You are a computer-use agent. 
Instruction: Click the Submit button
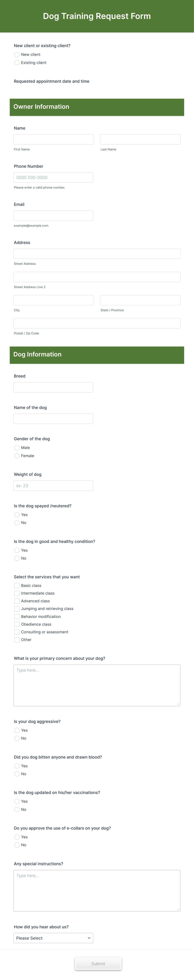[x=98, y=964]
